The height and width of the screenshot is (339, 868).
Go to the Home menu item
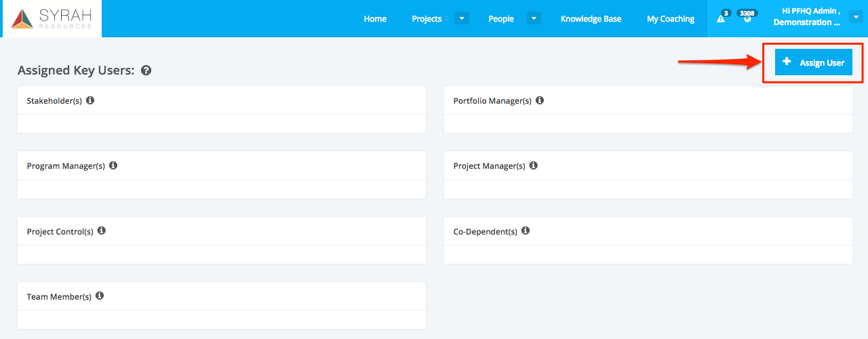pos(375,19)
